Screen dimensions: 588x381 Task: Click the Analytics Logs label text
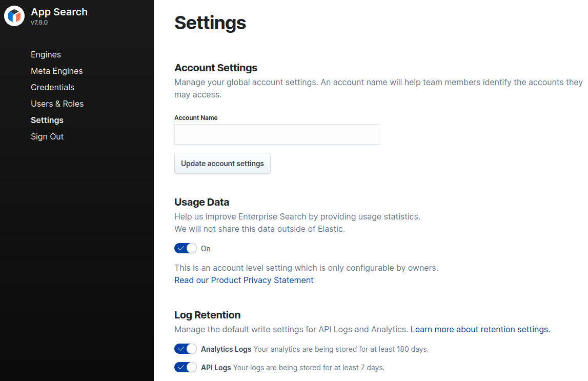(x=226, y=349)
